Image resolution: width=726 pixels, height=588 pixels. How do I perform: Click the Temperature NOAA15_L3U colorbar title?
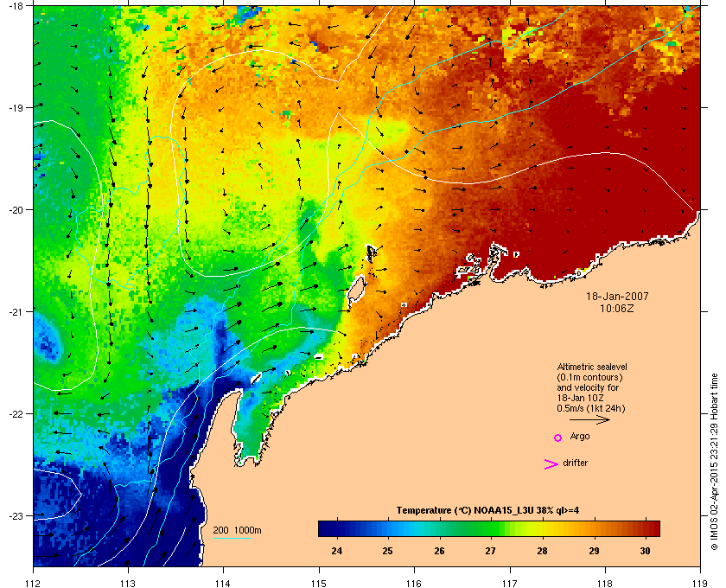click(487, 511)
